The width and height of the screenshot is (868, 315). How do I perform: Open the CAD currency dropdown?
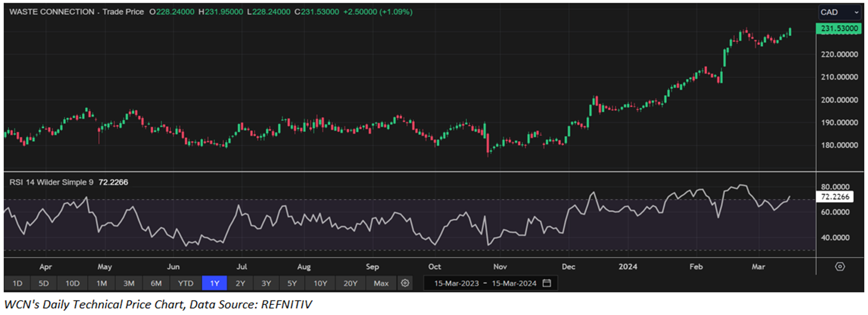click(836, 12)
